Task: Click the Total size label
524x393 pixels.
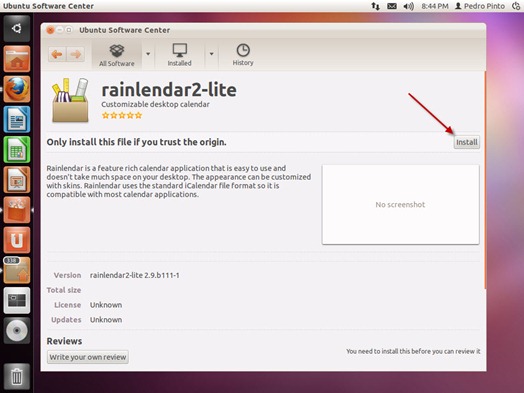Action: tap(64, 290)
